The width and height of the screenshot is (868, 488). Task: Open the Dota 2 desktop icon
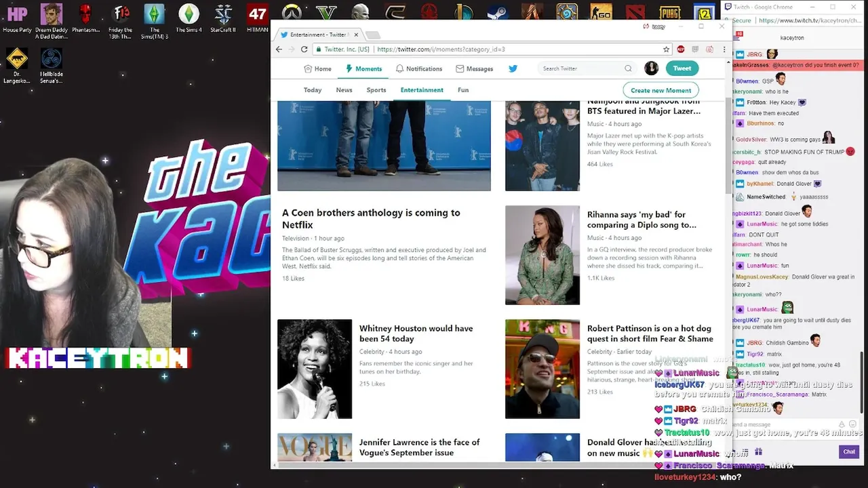pyautogui.click(x=635, y=12)
